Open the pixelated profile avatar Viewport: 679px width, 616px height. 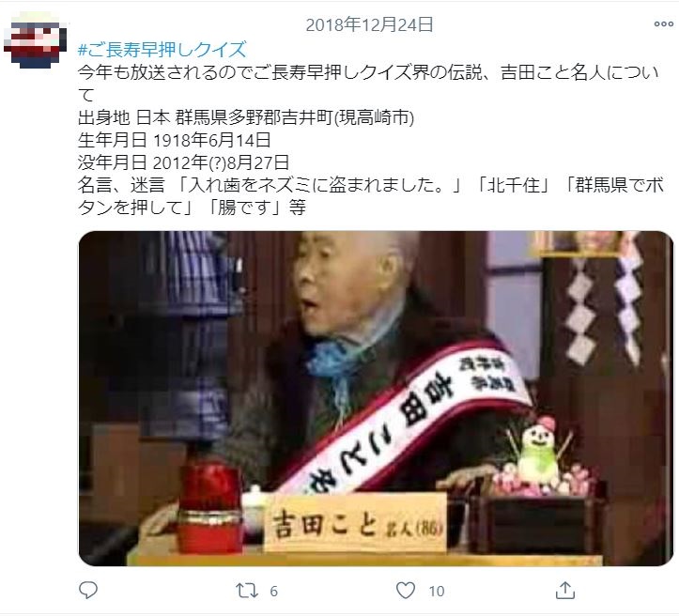[x=35, y=40]
